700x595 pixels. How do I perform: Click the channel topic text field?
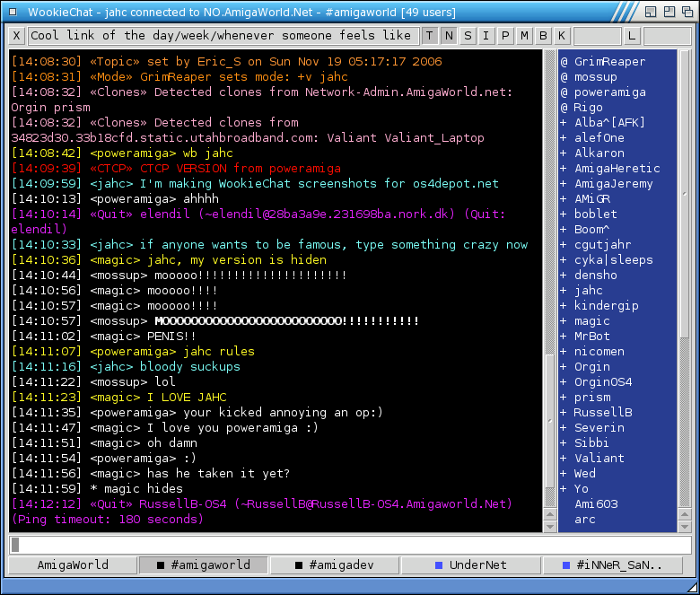click(222, 36)
